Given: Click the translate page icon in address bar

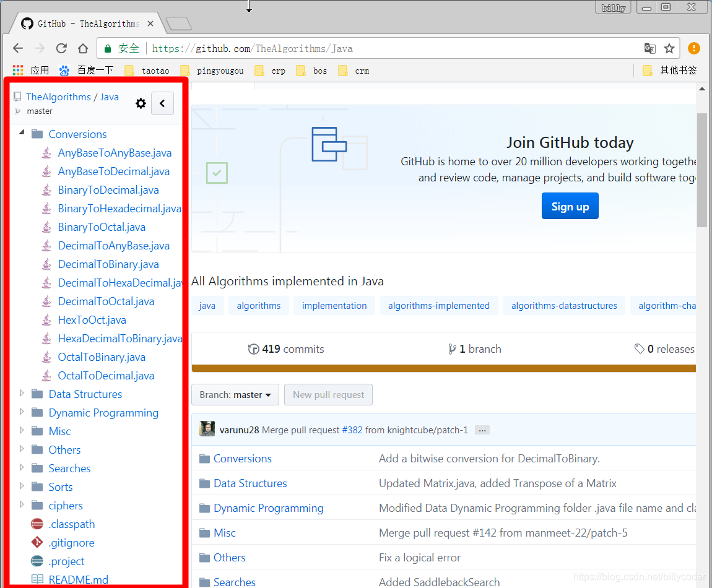Looking at the screenshot, I should (x=650, y=48).
